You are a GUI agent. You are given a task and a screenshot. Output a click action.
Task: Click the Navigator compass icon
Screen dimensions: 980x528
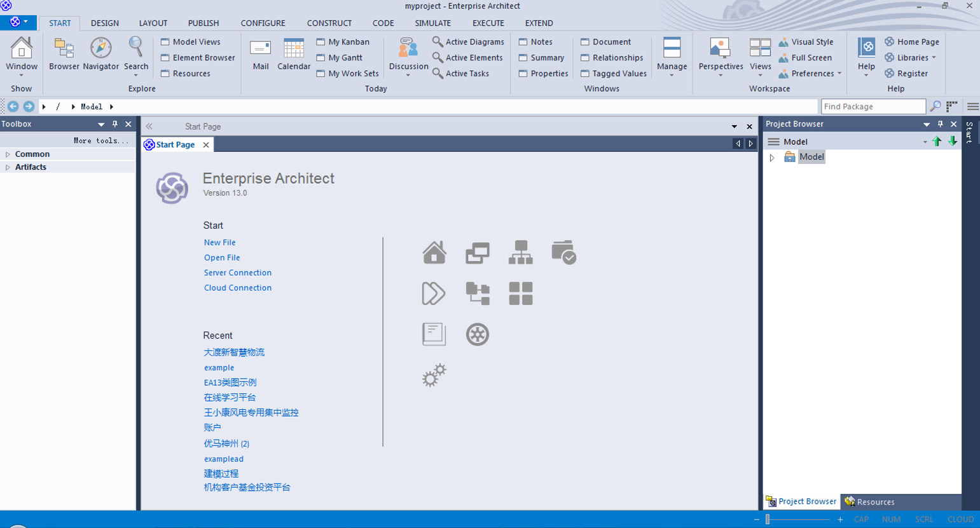pos(100,48)
